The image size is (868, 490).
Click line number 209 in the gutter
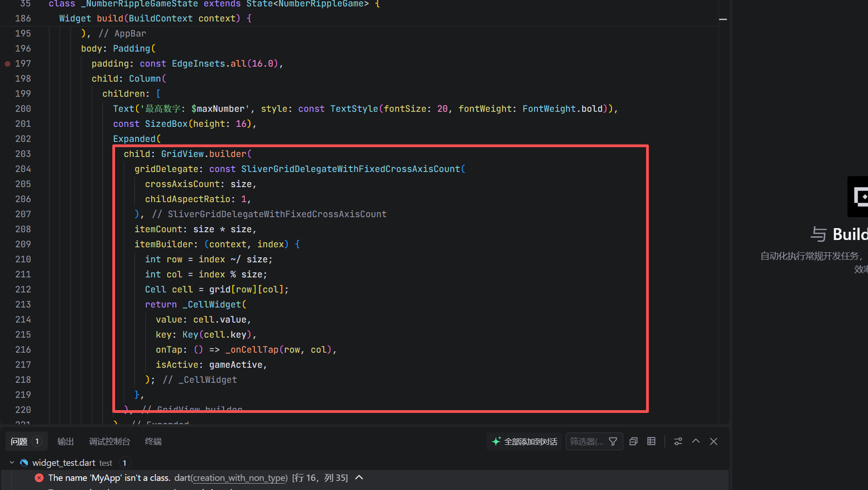pos(23,245)
